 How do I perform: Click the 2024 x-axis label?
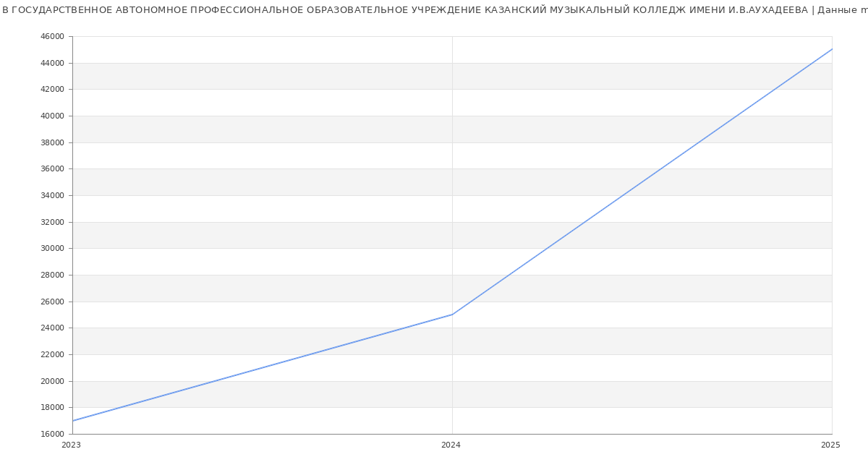(x=451, y=445)
